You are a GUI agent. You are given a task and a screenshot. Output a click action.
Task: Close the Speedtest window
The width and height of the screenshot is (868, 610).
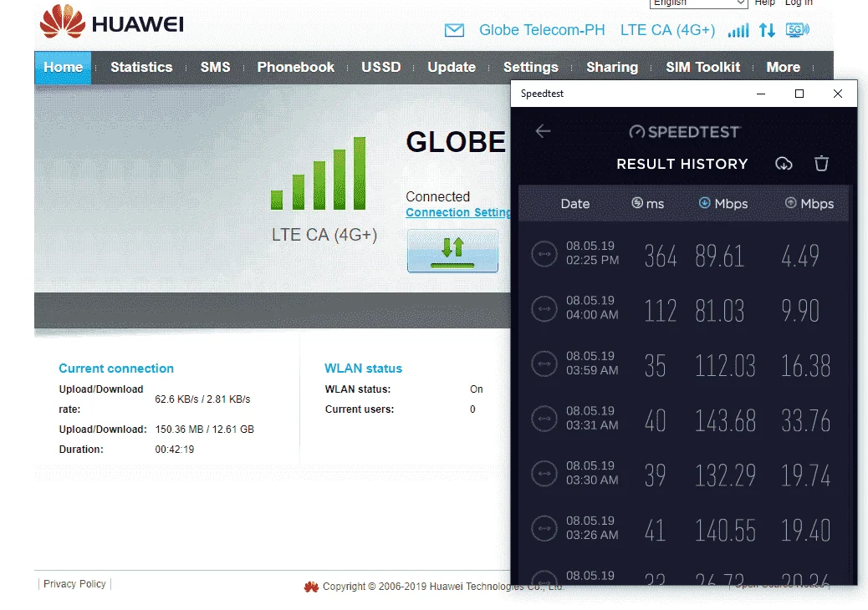pyautogui.click(x=838, y=94)
